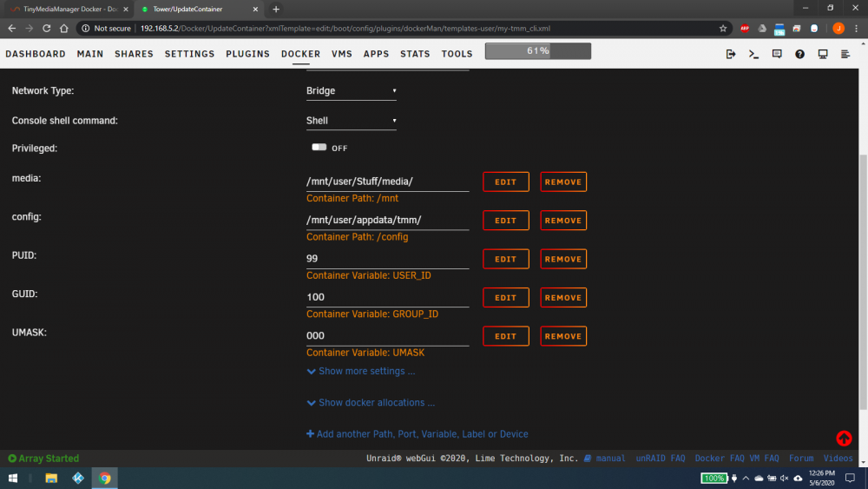
Task: Bookmark this page with the star icon
Action: 723,29
